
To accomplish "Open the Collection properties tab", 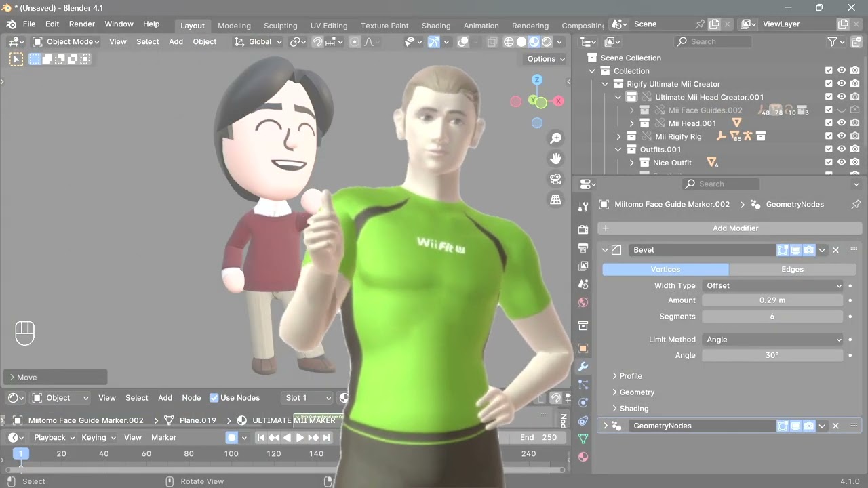I will pyautogui.click(x=583, y=326).
